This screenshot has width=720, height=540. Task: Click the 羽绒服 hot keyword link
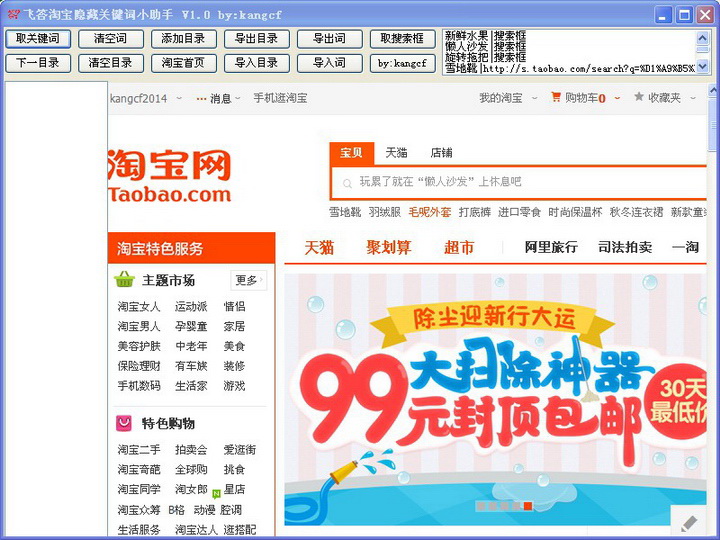pos(385,212)
